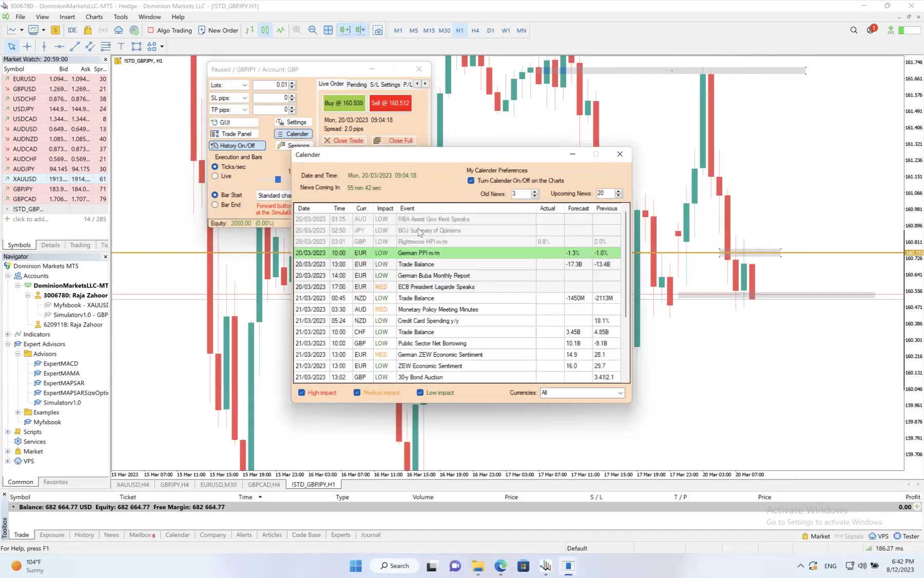Open the Lots dropdown
924x578 pixels.
229,85
